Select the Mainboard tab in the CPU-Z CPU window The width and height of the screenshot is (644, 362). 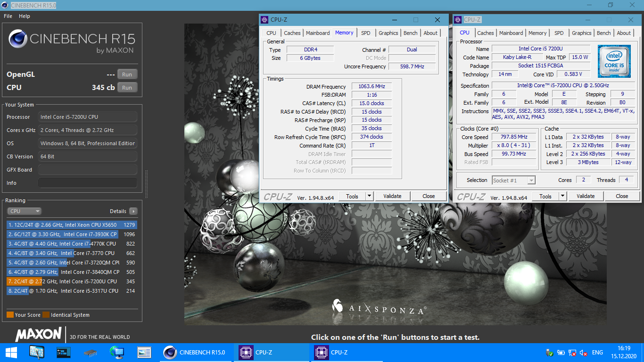tap(511, 33)
